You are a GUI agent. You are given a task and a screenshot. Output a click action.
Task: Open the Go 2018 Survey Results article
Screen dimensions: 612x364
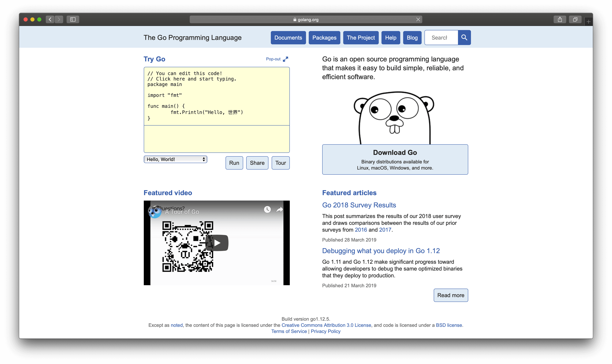pyautogui.click(x=359, y=205)
